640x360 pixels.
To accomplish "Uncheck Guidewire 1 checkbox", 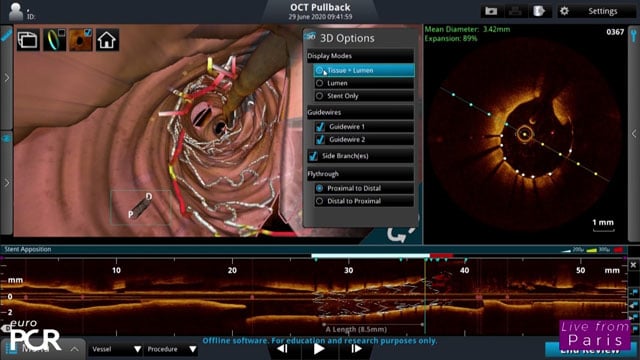I will 320,127.
